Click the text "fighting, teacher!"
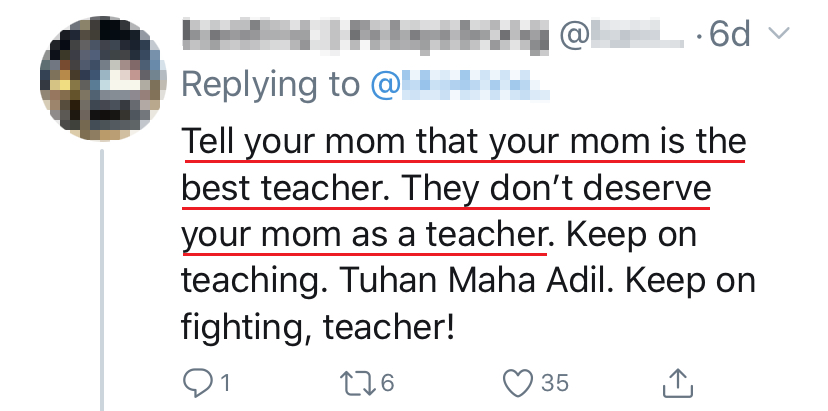 click(318, 326)
